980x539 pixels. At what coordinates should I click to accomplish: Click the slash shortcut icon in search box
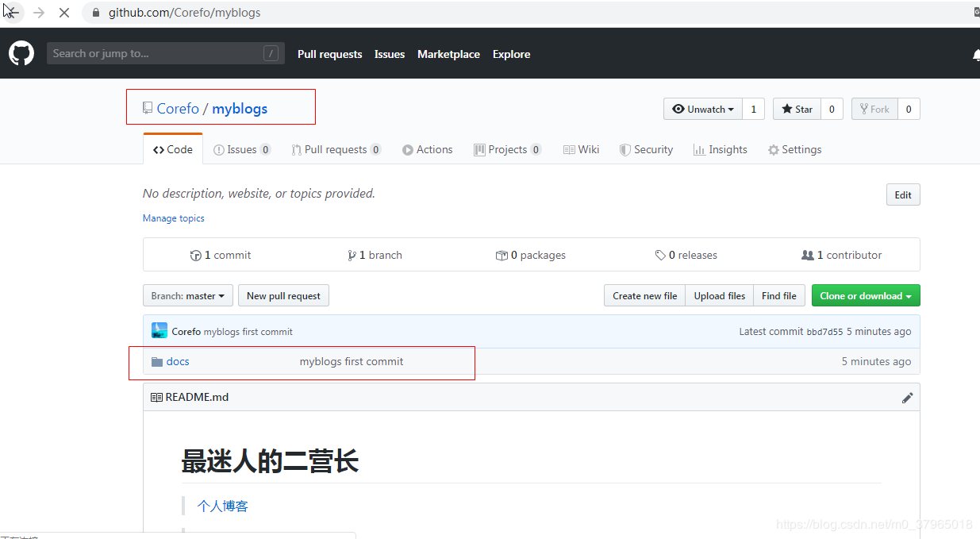pyautogui.click(x=271, y=54)
